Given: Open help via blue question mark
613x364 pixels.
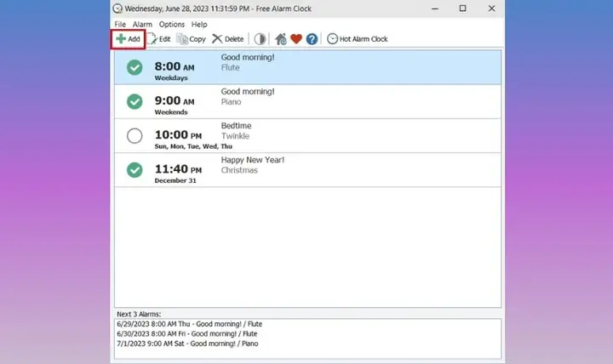Looking at the screenshot, I should coord(312,39).
